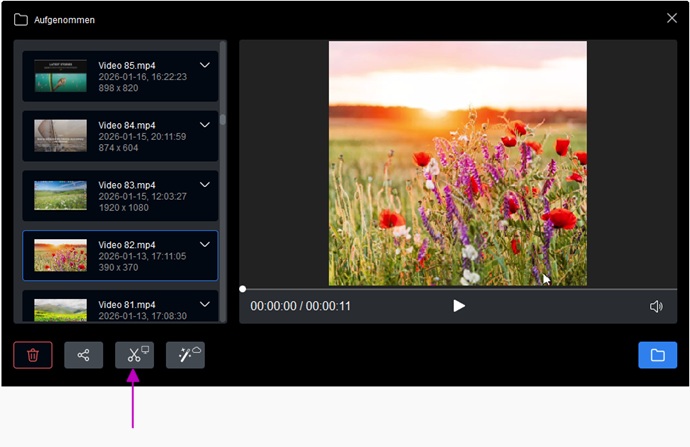Play the selected video preview

[459, 306]
